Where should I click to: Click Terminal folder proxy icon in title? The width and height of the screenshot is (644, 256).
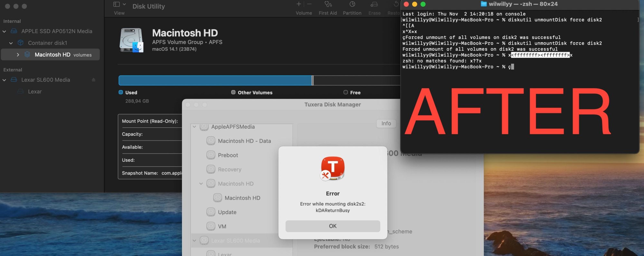[x=483, y=4]
